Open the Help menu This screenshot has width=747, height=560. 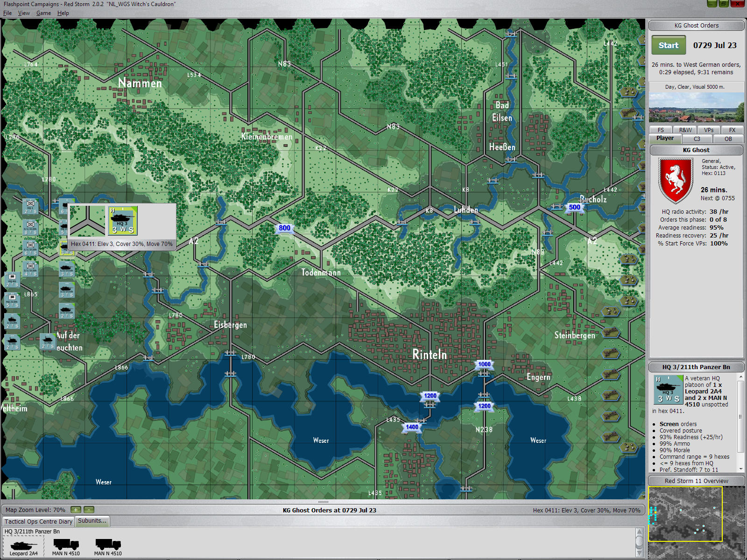[63, 13]
